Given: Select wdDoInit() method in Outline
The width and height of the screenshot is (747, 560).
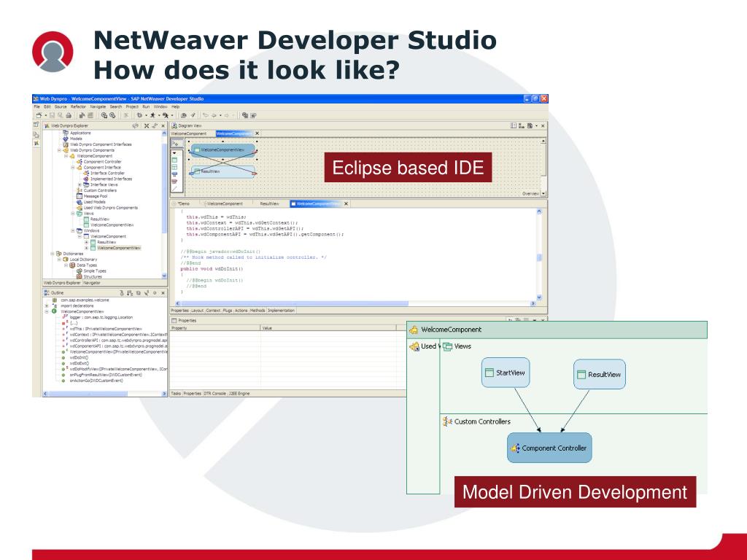Looking at the screenshot, I should click(79, 357).
